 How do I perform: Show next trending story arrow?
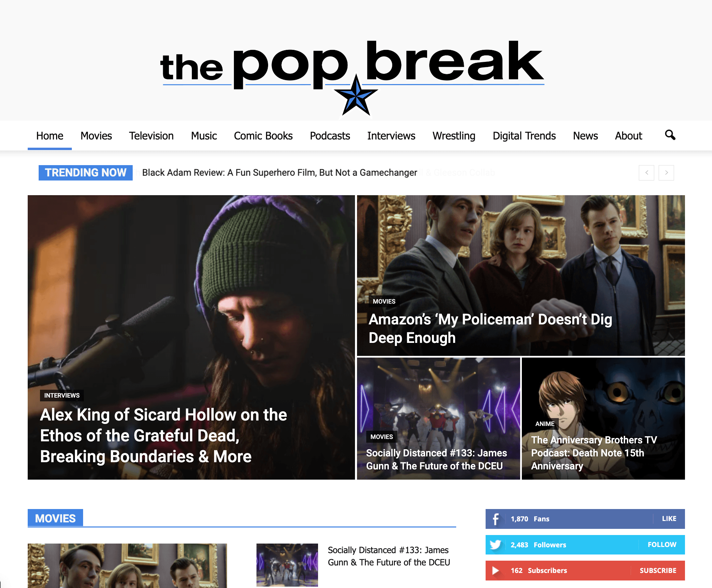[x=666, y=173]
